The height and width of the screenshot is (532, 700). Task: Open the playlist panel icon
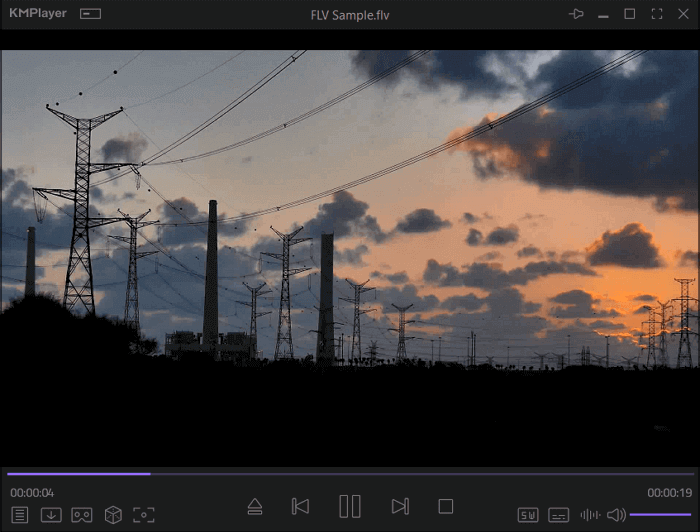[20, 515]
